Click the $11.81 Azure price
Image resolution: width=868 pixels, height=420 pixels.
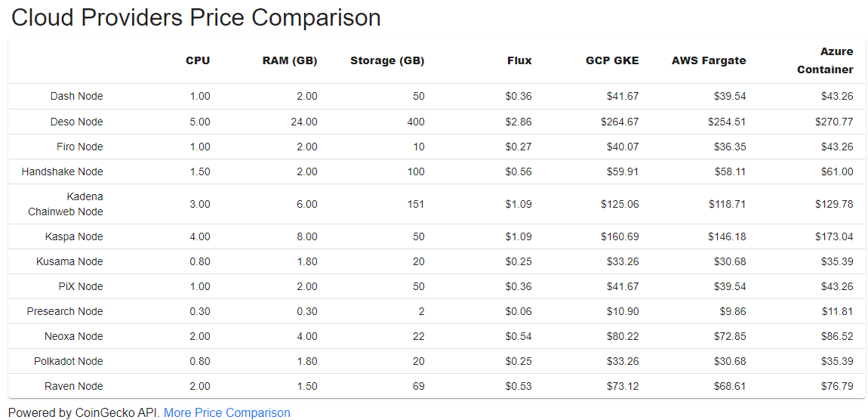[x=838, y=311]
